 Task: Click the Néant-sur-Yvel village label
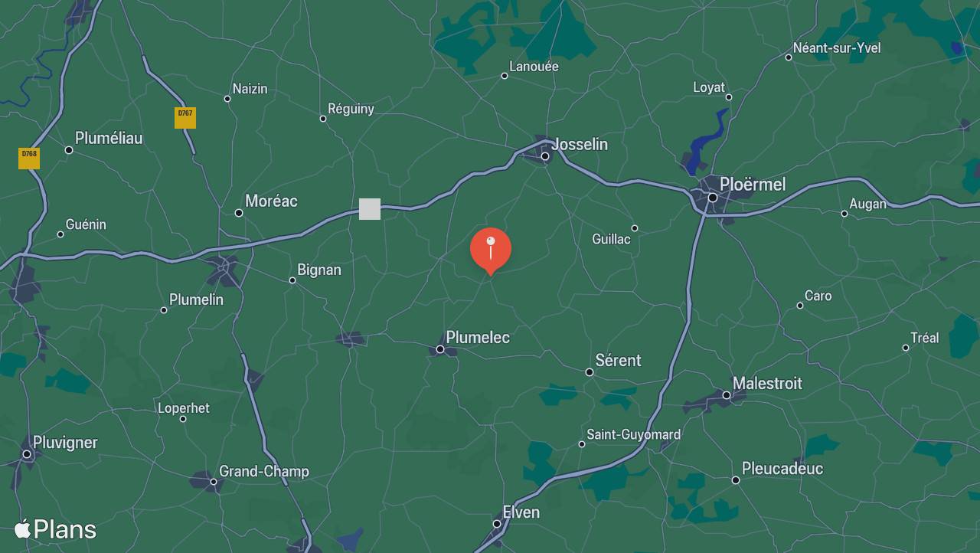pyautogui.click(x=837, y=48)
